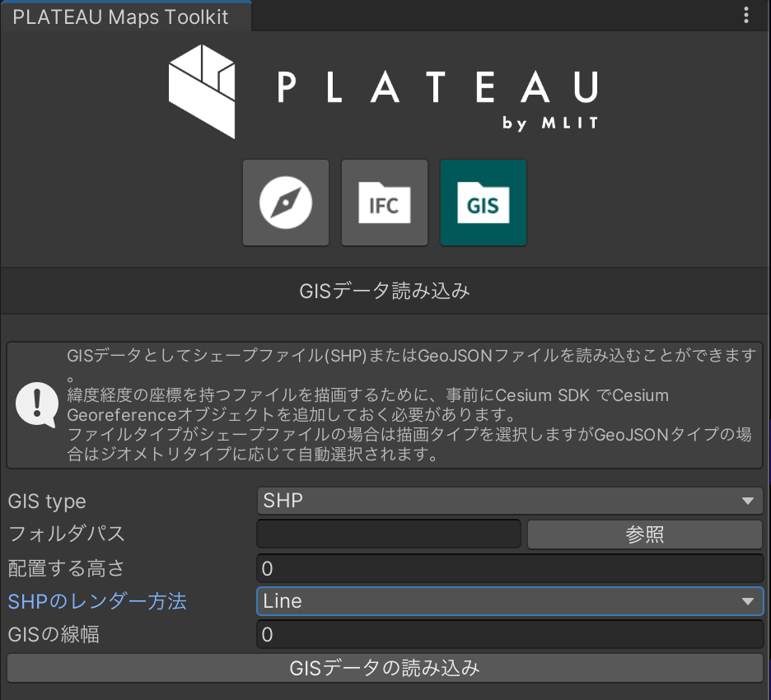Open the GIS type SHP dropdown
Image resolution: width=771 pixels, height=700 pixels.
(510, 501)
